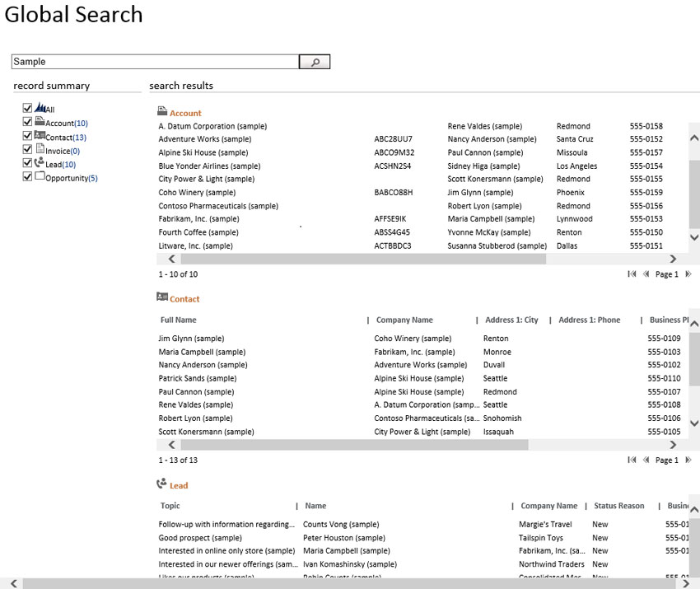Screen dimensions: 700x589
Task: Click the Lead section phone icon
Action: [x=161, y=484]
